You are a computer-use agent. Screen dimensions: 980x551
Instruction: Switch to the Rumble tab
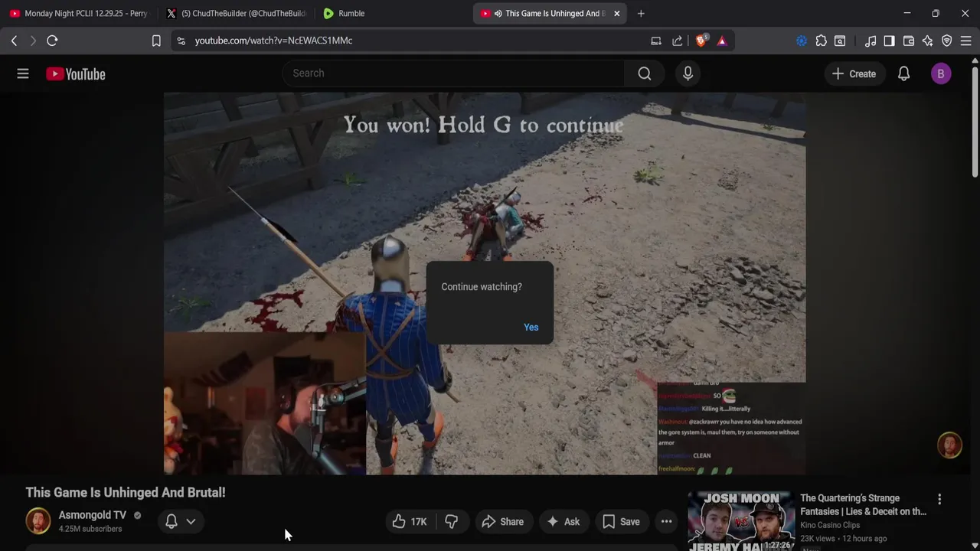(390, 13)
